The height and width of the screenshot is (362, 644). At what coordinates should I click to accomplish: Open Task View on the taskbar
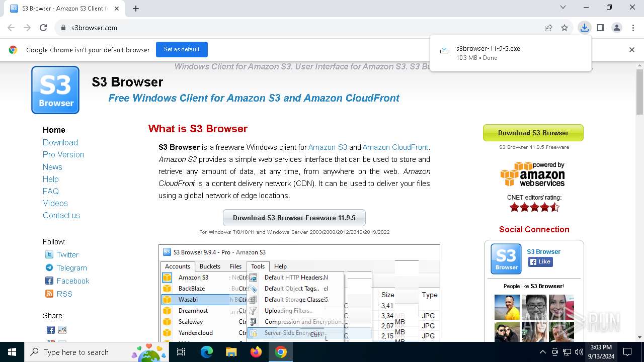tap(181, 352)
